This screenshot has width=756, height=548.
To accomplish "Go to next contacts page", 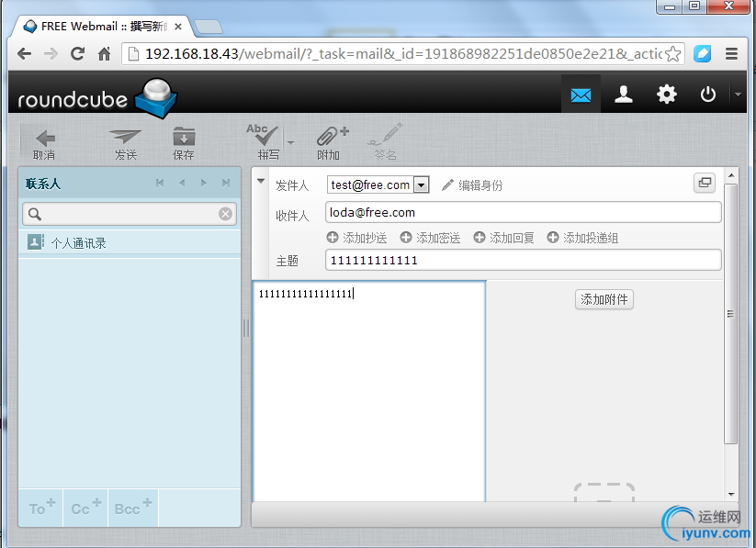I will click(x=203, y=183).
